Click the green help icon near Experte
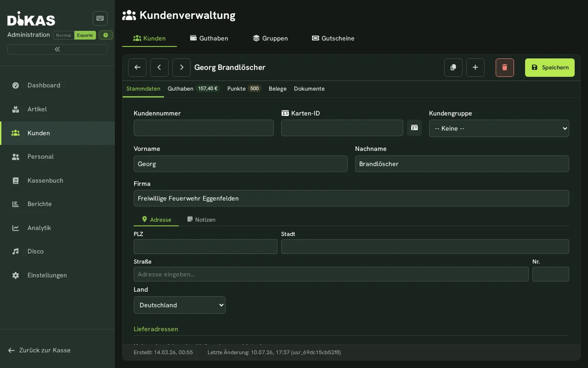Image resolution: width=588 pixels, height=368 pixels. click(x=106, y=35)
